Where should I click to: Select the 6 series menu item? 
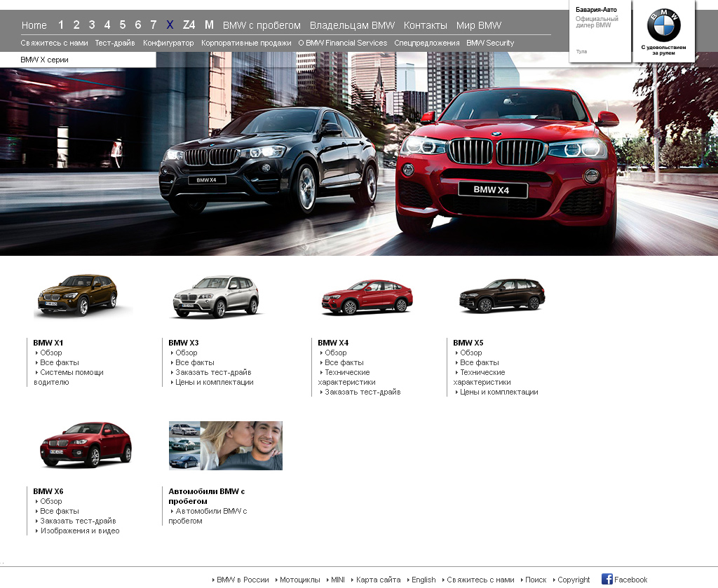pos(138,25)
